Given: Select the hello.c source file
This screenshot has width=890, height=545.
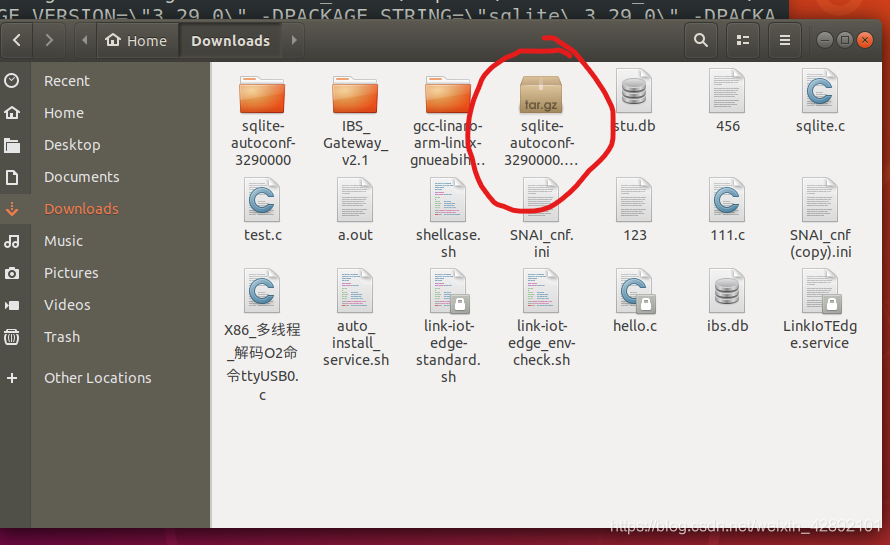Looking at the screenshot, I should (634, 301).
